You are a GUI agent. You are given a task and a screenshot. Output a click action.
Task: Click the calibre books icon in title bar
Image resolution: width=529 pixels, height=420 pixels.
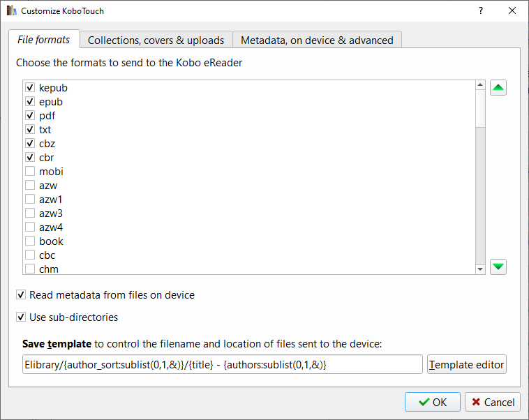12,11
